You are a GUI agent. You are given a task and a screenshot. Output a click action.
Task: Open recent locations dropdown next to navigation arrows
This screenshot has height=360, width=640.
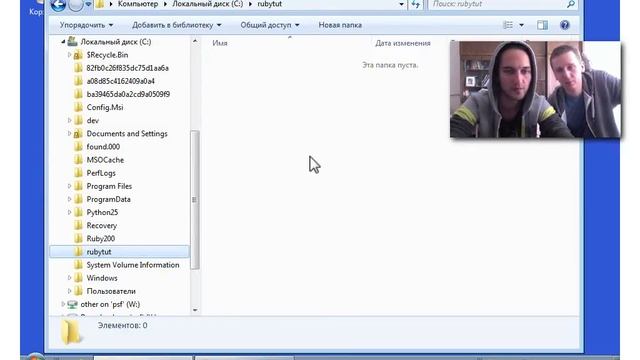88,4
